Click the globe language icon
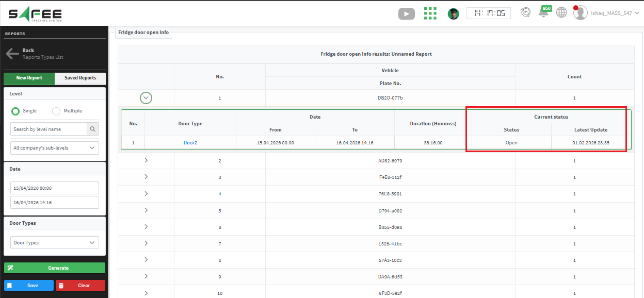644x298 pixels. (561, 13)
